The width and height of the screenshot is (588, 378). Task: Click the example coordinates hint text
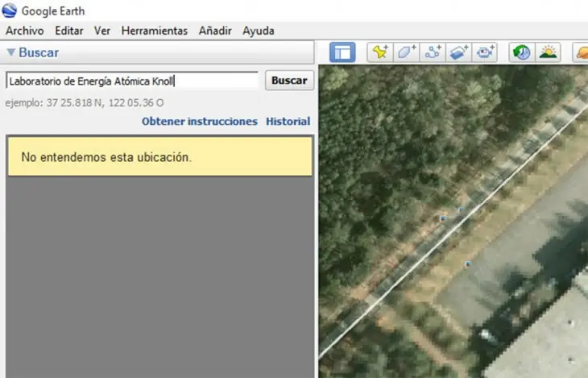85,103
